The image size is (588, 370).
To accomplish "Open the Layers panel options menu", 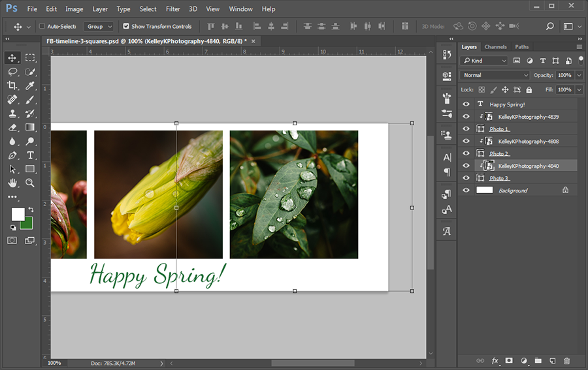I will pyautogui.click(x=580, y=47).
